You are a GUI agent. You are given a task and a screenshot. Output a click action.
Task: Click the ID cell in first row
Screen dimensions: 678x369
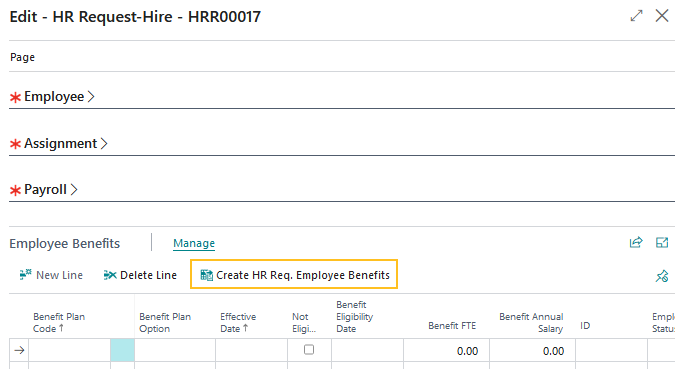[x=611, y=350]
